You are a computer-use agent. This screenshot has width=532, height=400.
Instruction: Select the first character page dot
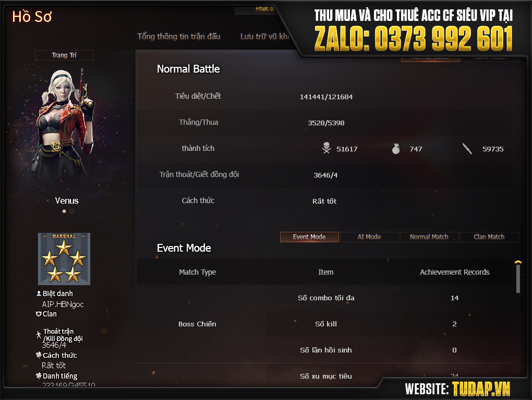(x=64, y=211)
